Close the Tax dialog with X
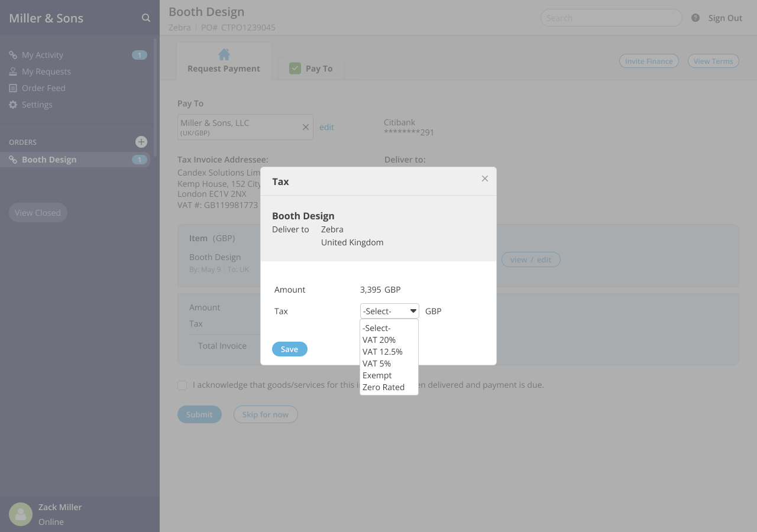The image size is (757, 532). click(485, 179)
